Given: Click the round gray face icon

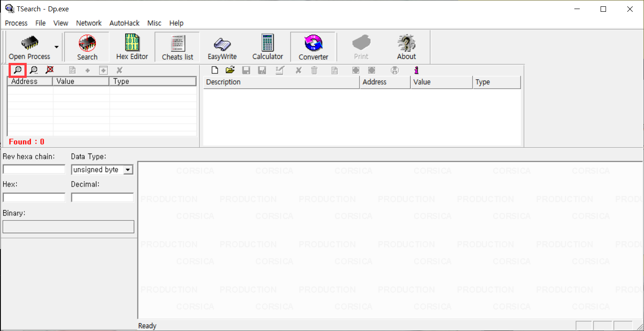Looking at the screenshot, I should [x=395, y=70].
